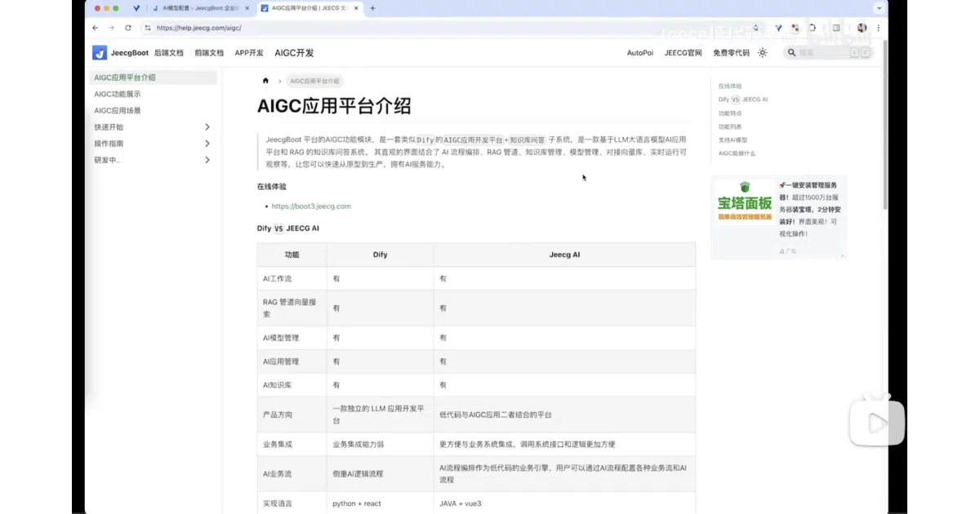Jump to 支持AI模型 in table of contents
This screenshot has width=980, height=514.
click(x=733, y=140)
